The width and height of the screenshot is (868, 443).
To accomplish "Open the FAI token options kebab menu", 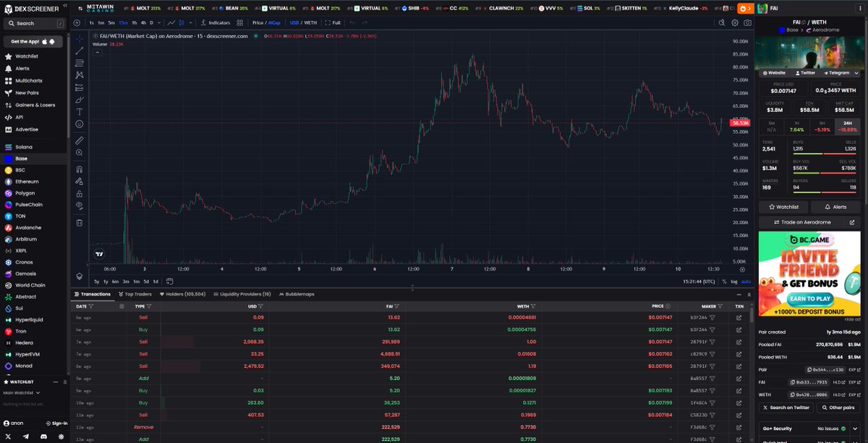I will tap(859, 9).
